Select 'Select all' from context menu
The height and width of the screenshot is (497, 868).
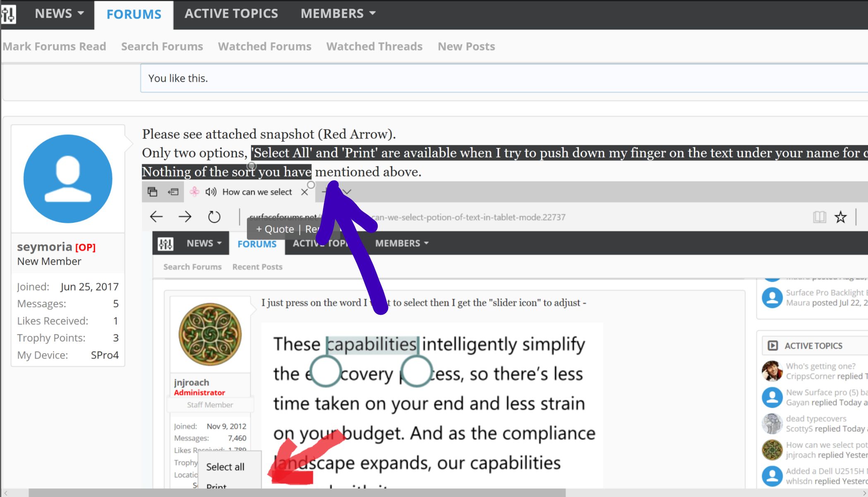(225, 466)
